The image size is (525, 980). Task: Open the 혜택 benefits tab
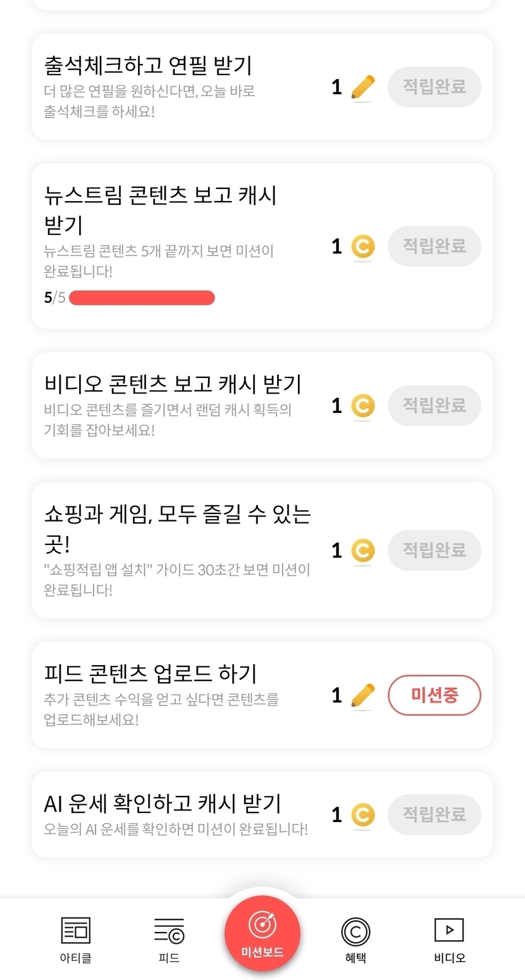355,940
